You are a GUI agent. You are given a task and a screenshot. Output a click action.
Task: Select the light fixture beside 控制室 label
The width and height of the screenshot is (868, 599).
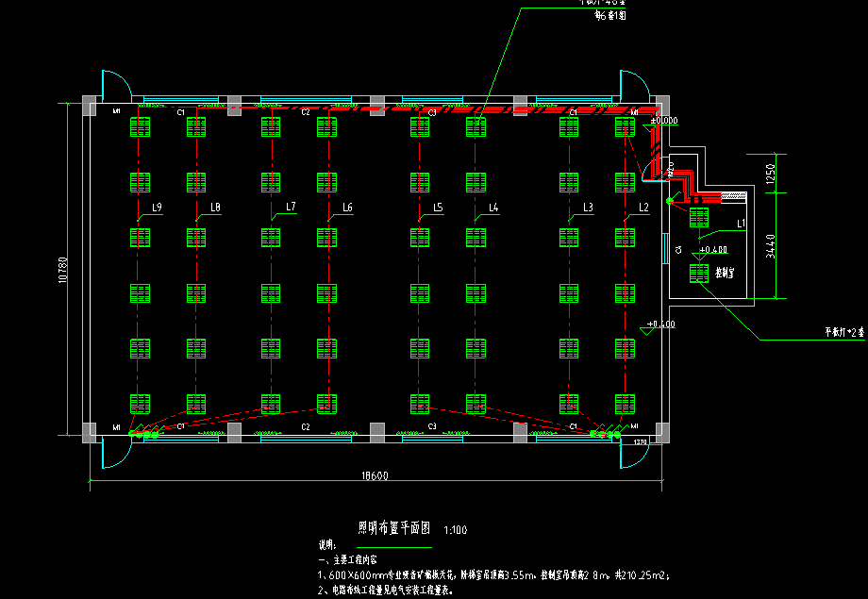click(x=699, y=274)
